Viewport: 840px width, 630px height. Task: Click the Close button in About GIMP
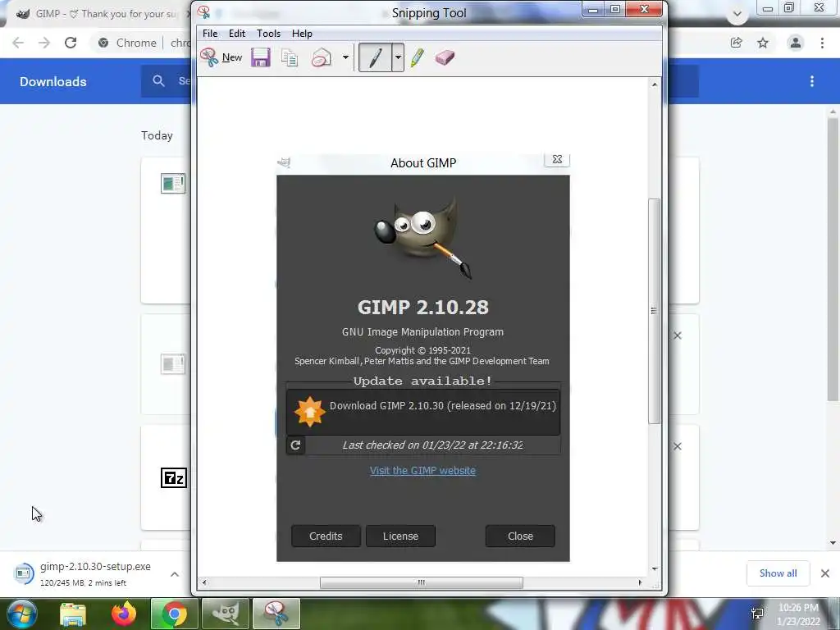(x=520, y=536)
